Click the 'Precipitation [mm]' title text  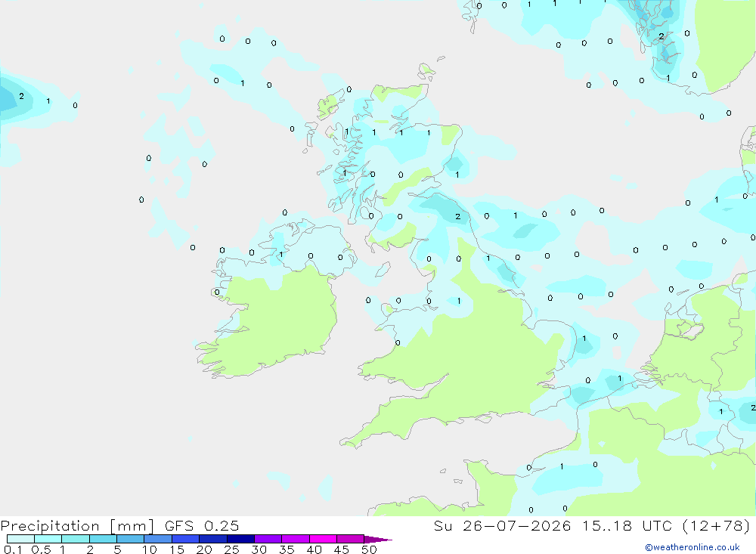(77, 525)
